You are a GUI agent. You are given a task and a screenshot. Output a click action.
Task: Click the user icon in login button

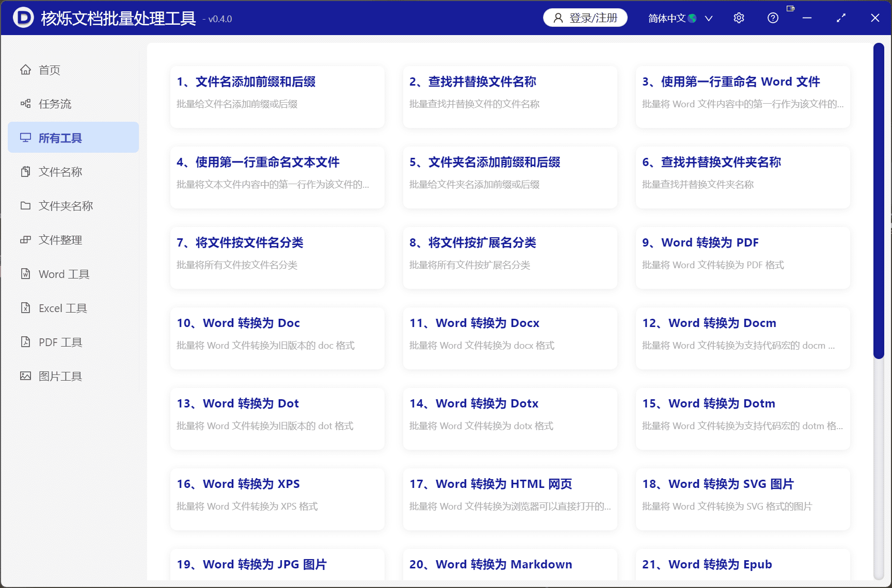click(558, 18)
